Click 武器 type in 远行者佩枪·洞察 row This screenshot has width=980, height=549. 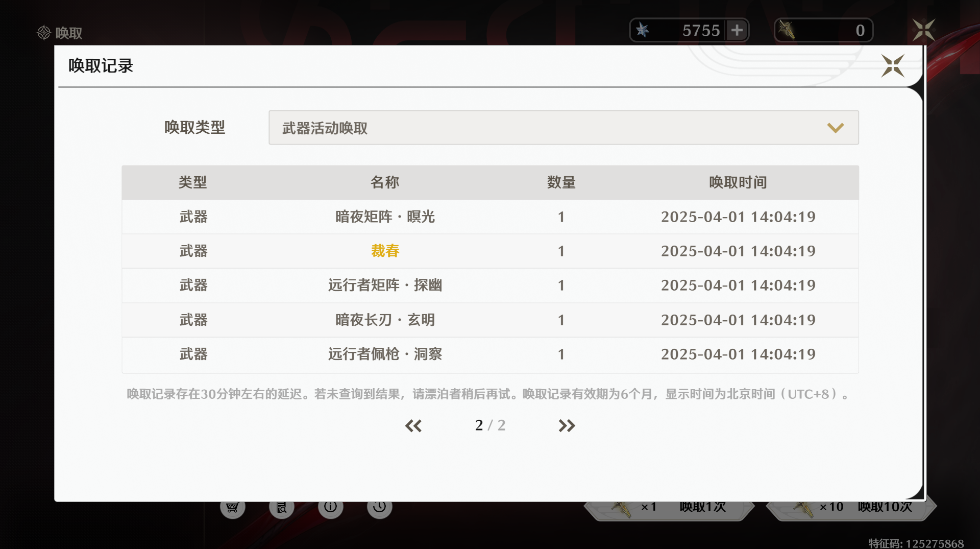pyautogui.click(x=193, y=354)
